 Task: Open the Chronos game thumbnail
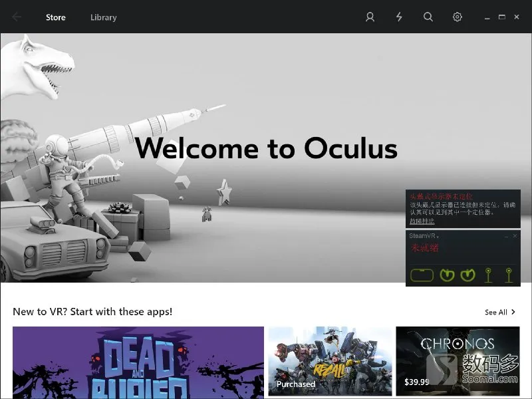(458, 361)
